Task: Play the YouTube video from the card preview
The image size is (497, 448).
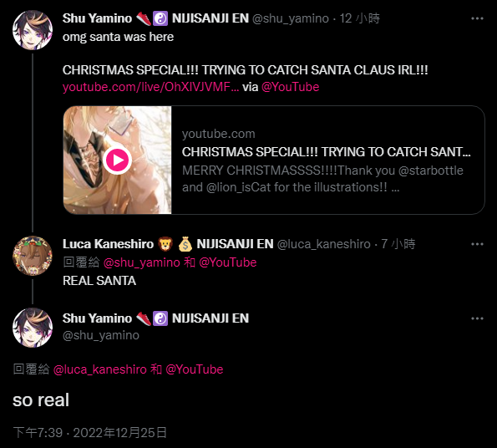Action: point(117,160)
